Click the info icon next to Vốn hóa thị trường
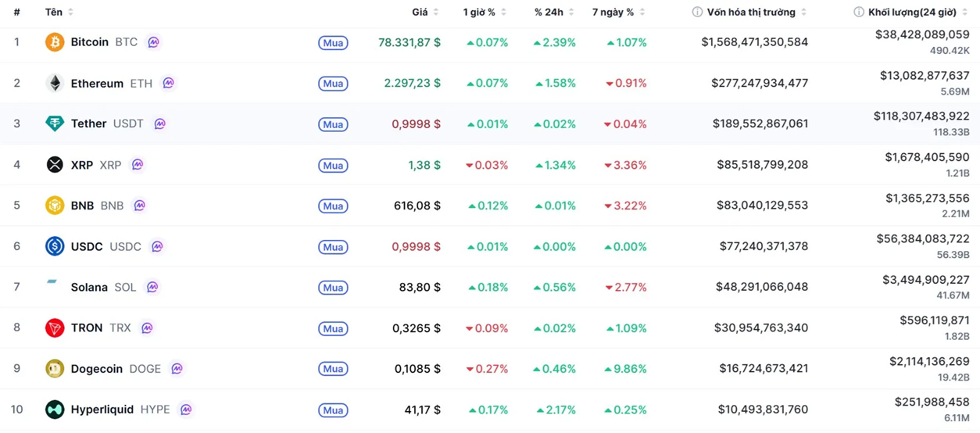Image resolution: width=980 pixels, height=433 pixels. (x=697, y=12)
